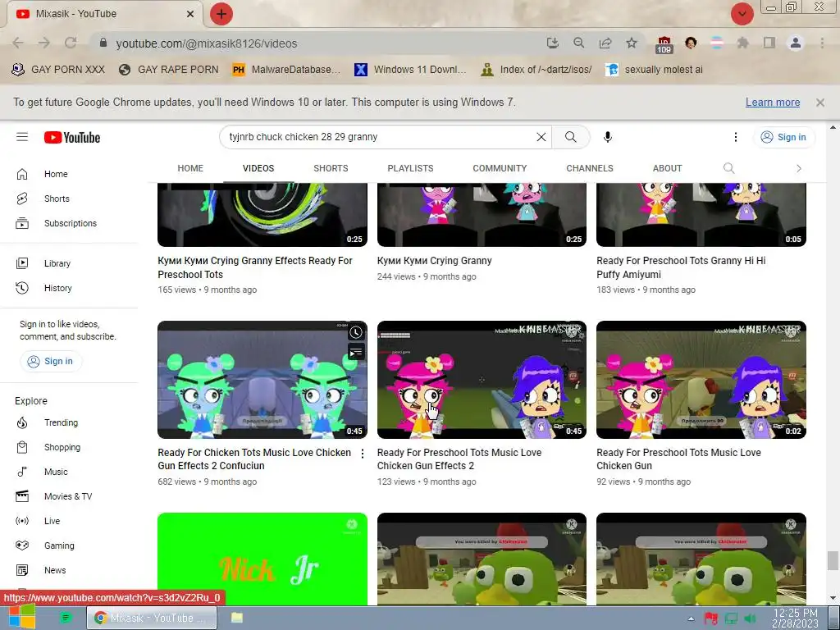Click the sidebar Sign in button
Image resolution: width=840 pixels, height=630 pixels.
pyautogui.click(x=50, y=361)
